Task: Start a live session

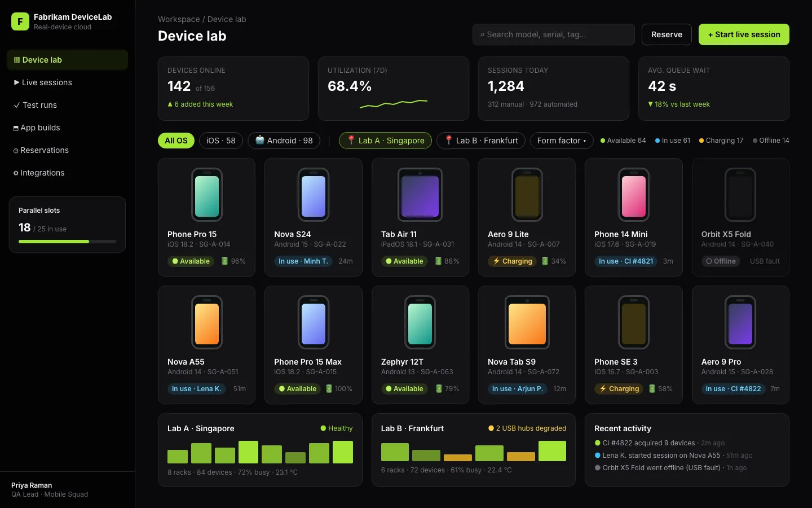Action: tap(744, 34)
